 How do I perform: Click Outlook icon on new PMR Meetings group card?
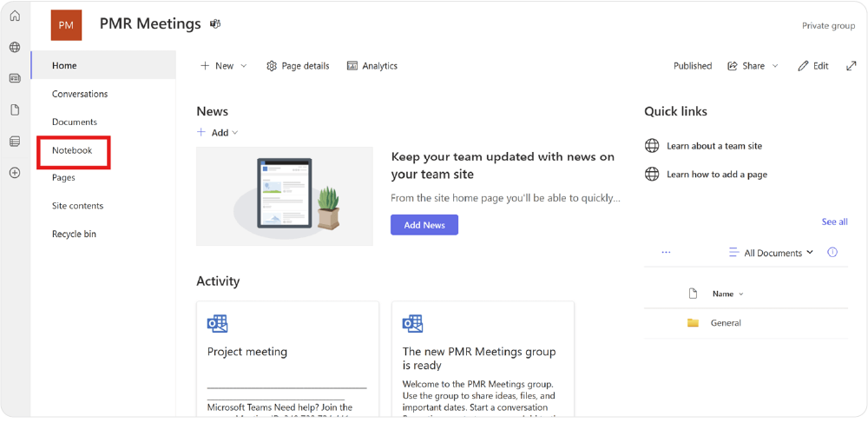pos(412,323)
